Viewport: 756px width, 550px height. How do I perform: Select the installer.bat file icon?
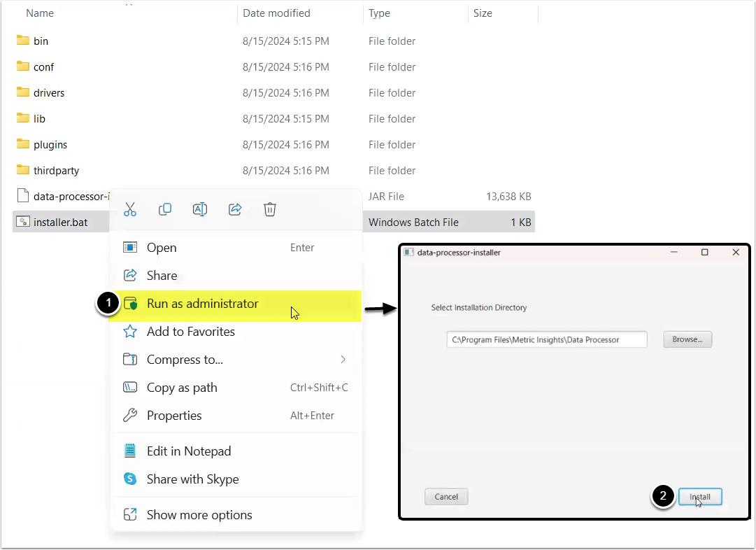point(22,223)
